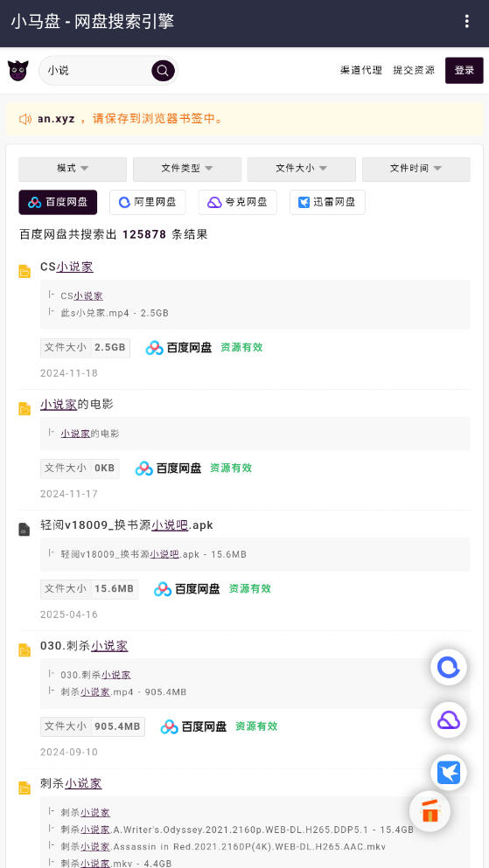489x868 pixels.
Task: Select the 迅雷网盘 tab
Action: [x=327, y=203]
